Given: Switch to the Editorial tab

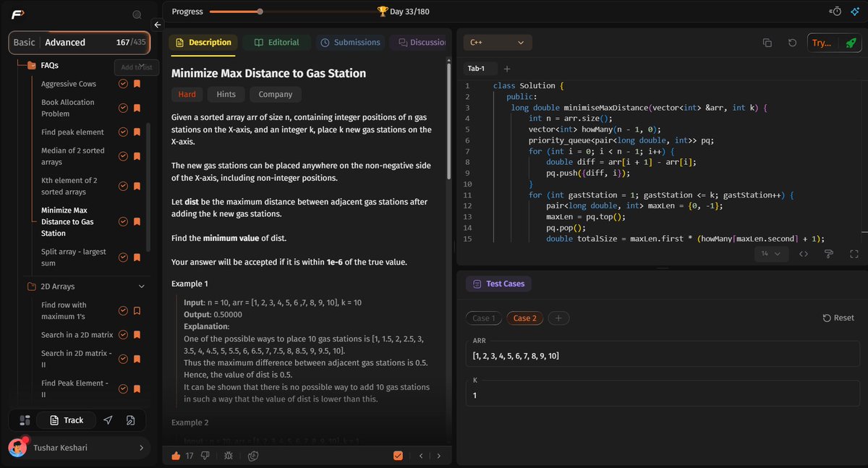Looking at the screenshot, I should pyautogui.click(x=276, y=43).
